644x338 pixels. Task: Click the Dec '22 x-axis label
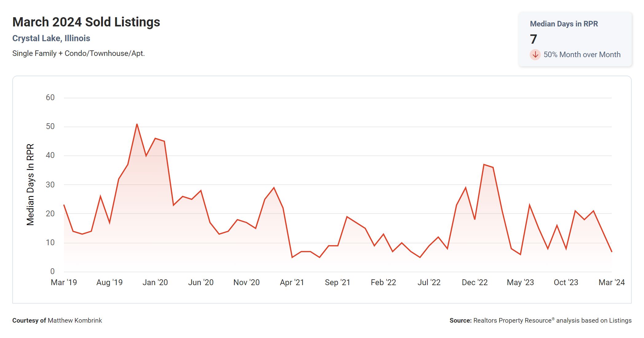[475, 282]
